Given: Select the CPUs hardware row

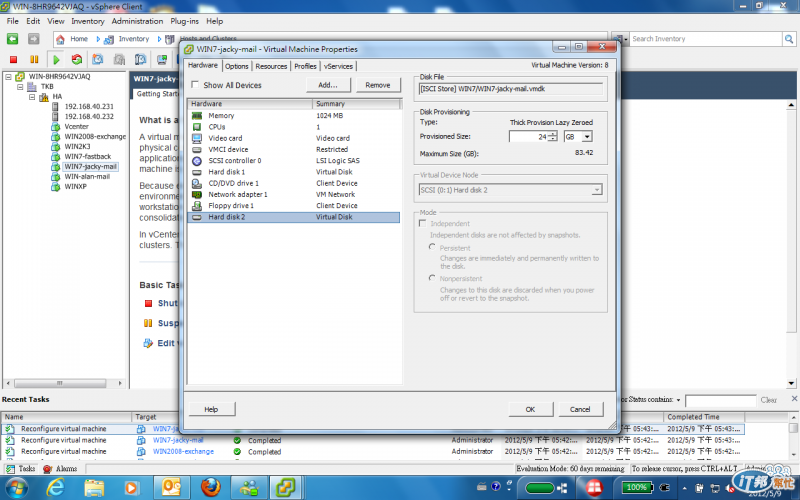Looking at the screenshot, I should tap(294, 127).
